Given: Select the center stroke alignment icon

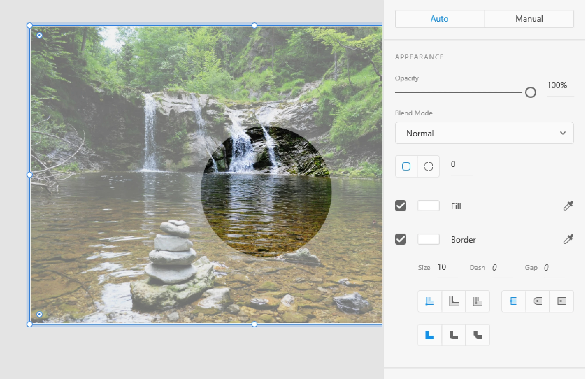Looking at the screenshot, I should [x=453, y=301].
